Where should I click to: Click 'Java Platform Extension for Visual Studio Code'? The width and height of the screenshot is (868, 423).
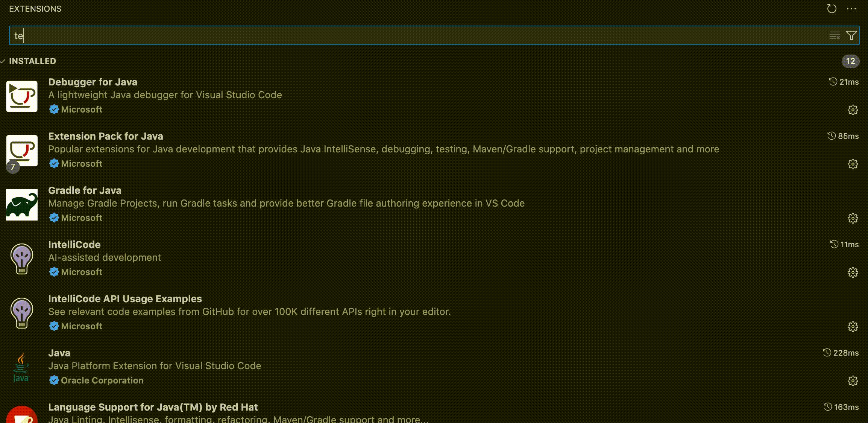coord(155,366)
